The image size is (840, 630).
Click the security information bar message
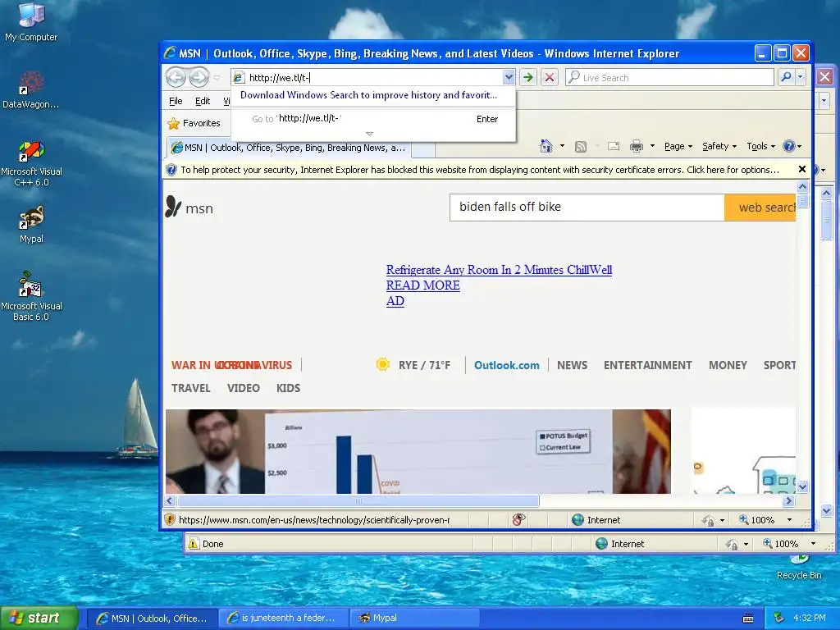(479, 170)
